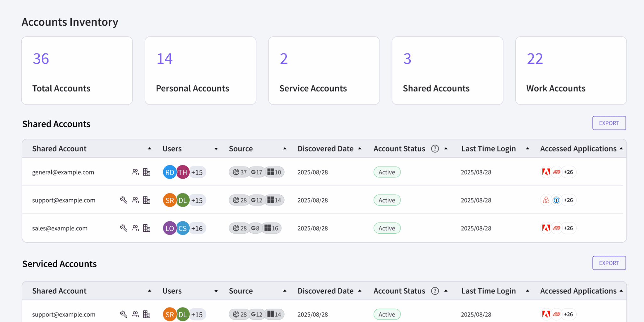Click the Microsoft source badge showing 10
This screenshot has height=322, width=644.
pyautogui.click(x=274, y=172)
